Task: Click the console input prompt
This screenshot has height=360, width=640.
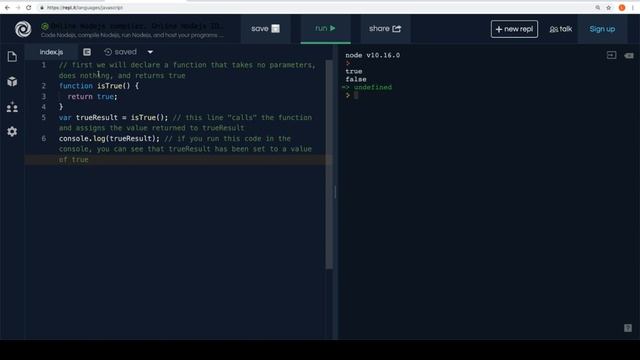Action: click(356, 95)
